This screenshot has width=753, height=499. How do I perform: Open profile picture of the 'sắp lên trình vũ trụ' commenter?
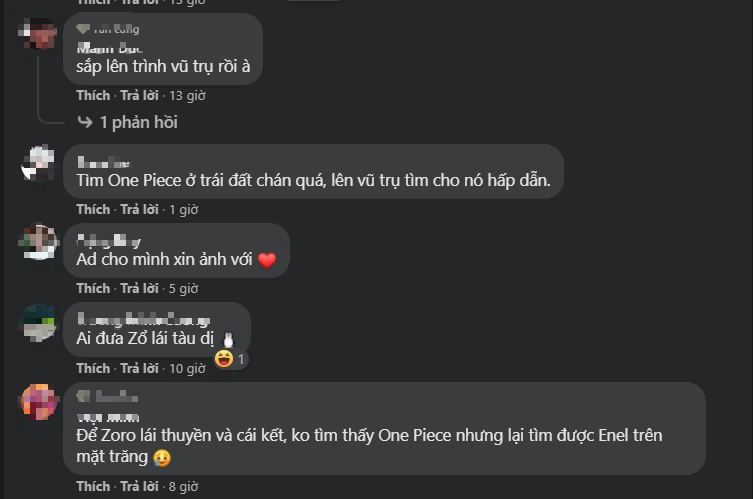coord(38,34)
